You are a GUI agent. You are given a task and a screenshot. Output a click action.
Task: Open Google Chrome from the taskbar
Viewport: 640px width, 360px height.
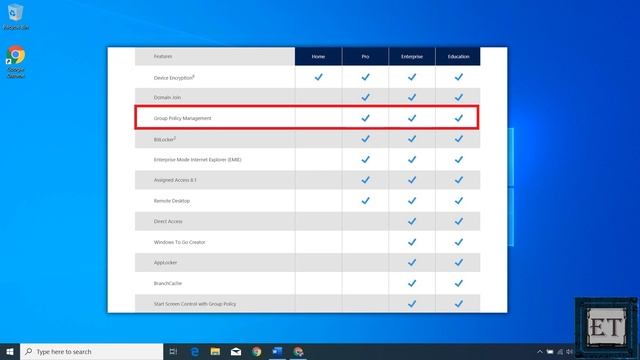tap(257, 351)
